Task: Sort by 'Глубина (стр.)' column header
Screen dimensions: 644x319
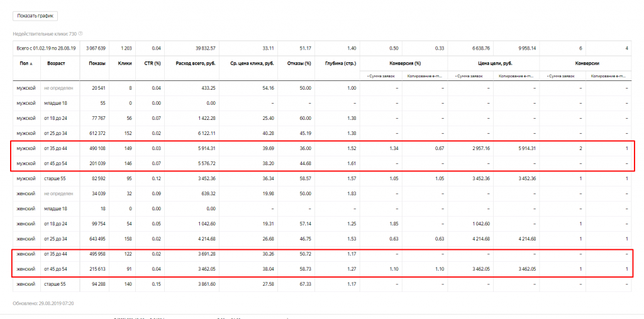Action: click(x=341, y=63)
